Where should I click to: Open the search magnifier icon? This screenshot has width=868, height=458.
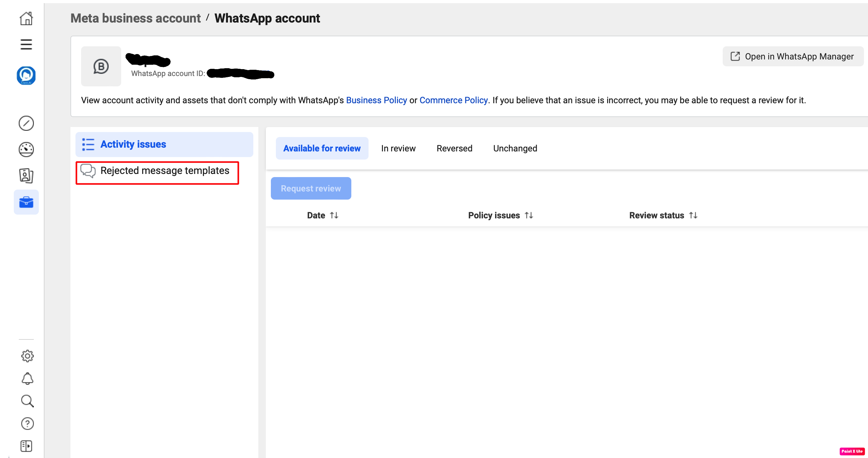[27, 401]
